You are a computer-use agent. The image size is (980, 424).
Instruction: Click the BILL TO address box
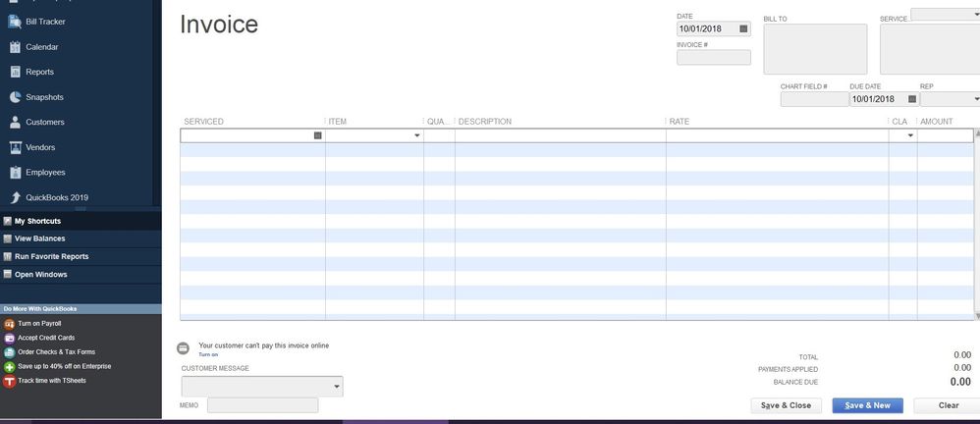815,49
